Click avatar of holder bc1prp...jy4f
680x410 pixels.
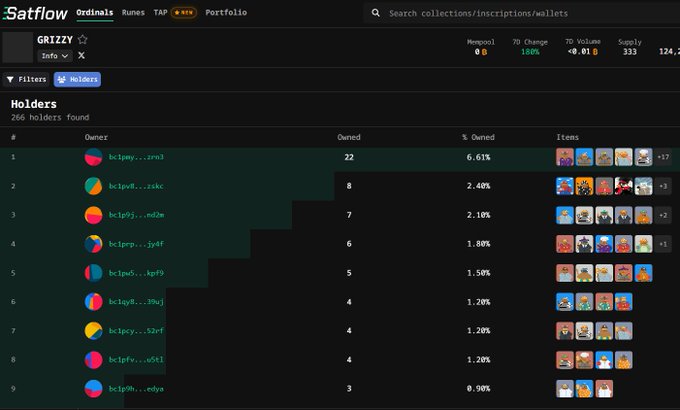coord(93,244)
